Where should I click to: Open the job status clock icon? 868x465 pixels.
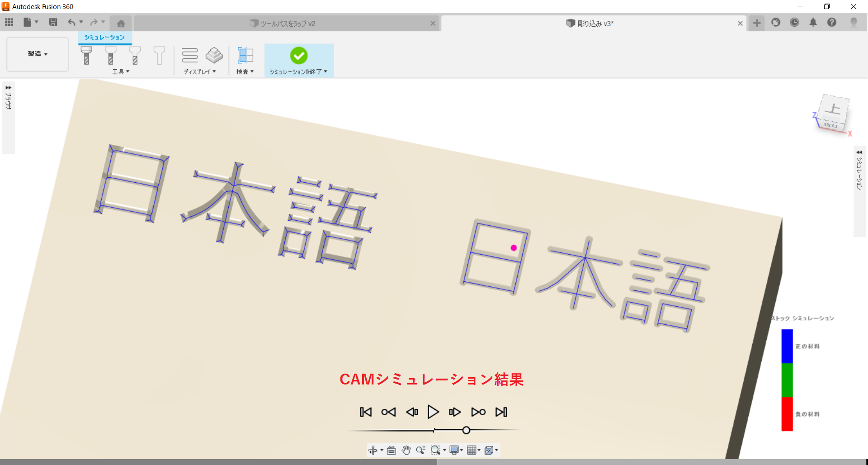point(794,23)
